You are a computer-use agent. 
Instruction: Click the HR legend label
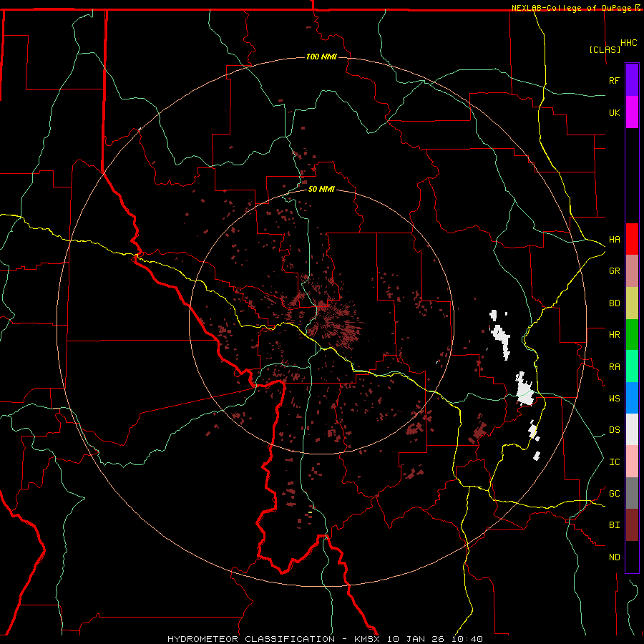[614, 334]
